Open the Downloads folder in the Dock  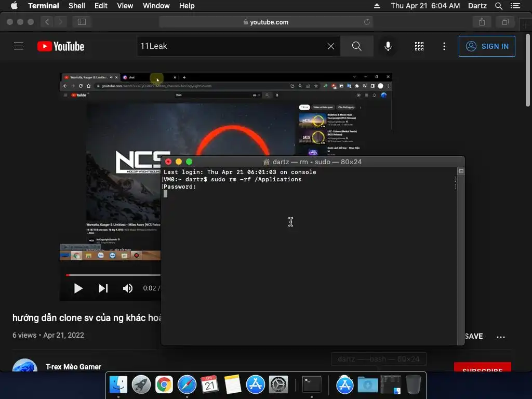pos(367,385)
